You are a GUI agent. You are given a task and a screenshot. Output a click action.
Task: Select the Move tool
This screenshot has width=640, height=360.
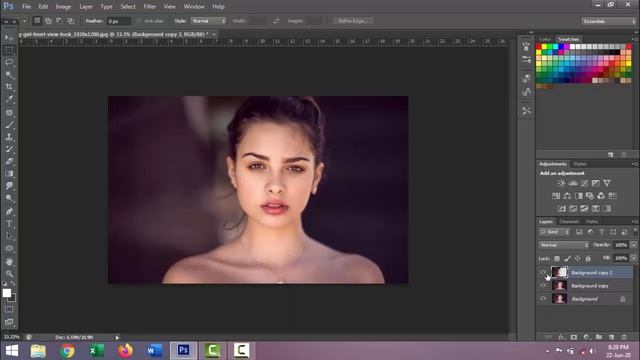coord(9,38)
